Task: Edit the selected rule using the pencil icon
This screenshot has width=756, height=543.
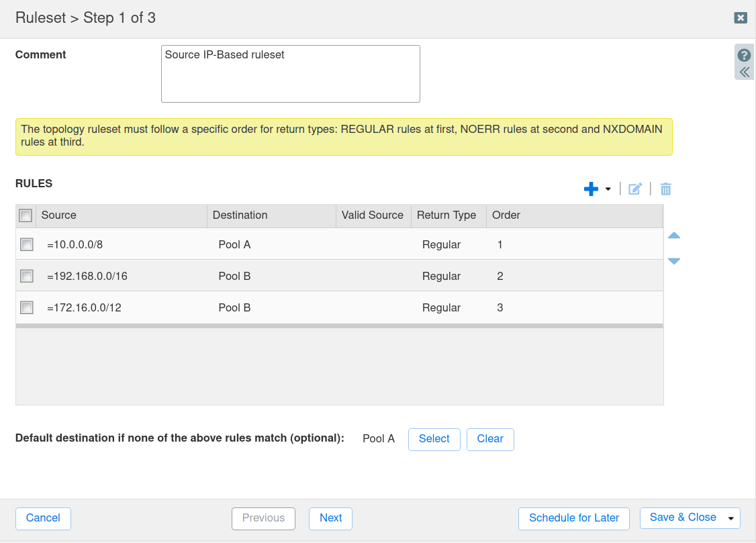Action: [634, 189]
